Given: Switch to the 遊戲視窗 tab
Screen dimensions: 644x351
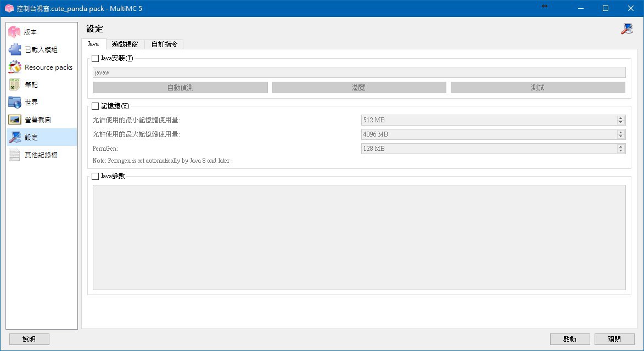Looking at the screenshot, I should [125, 44].
